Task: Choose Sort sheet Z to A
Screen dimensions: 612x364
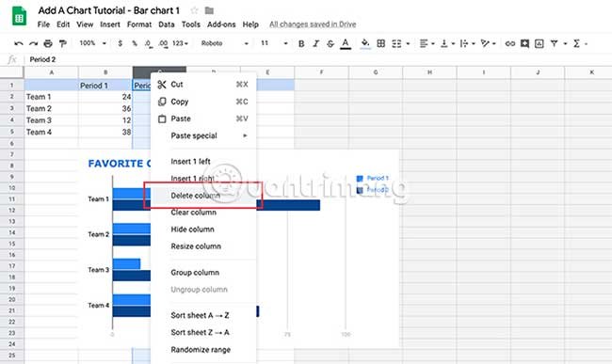Action: [203, 332]
